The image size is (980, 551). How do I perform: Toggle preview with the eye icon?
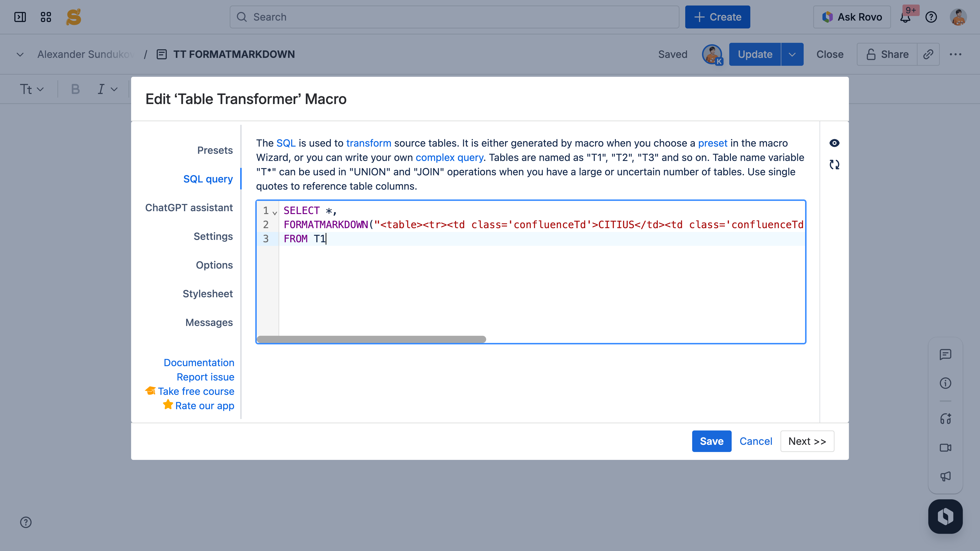click(x=834, y=143)
